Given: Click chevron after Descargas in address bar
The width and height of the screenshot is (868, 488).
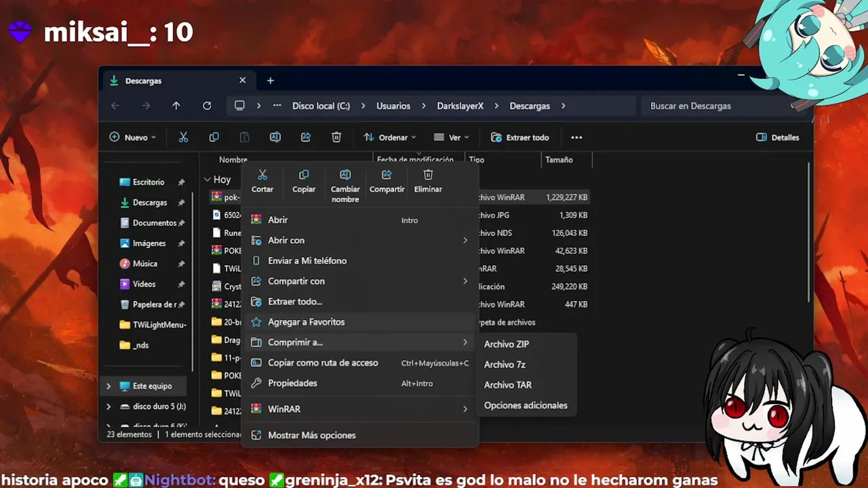Looking at the screenshot, I should [x=563, y=106].
